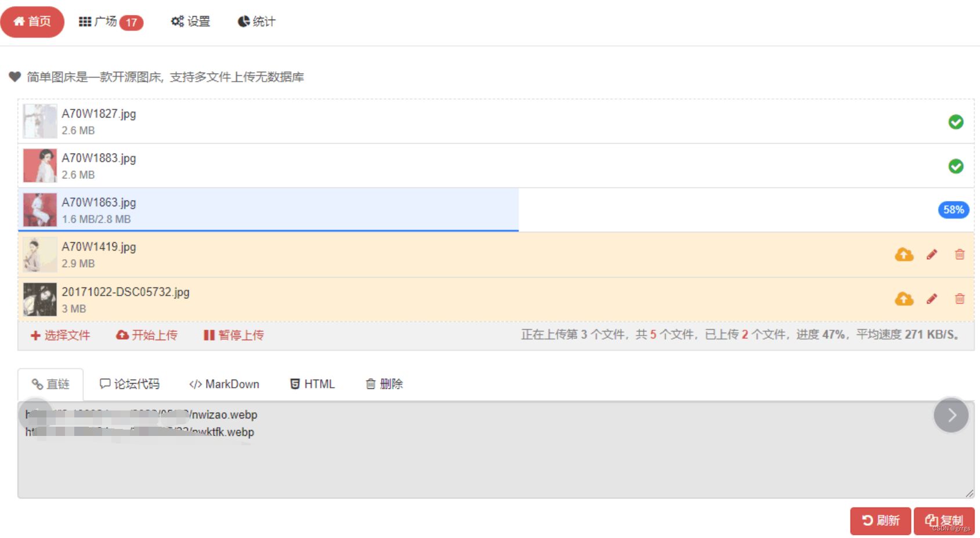Upload A70W1419.jpg using its cloud icon
980x538 pixels.
point(903,254)
